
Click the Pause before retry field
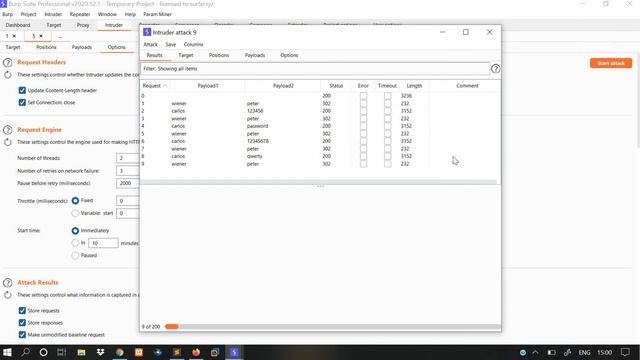pos(127,184)
